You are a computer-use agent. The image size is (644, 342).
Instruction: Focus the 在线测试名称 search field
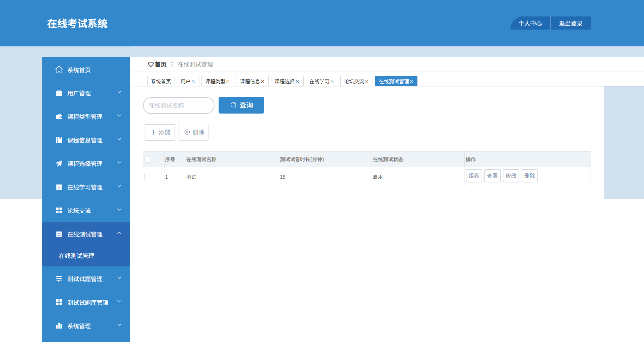(x=179, y=105)
